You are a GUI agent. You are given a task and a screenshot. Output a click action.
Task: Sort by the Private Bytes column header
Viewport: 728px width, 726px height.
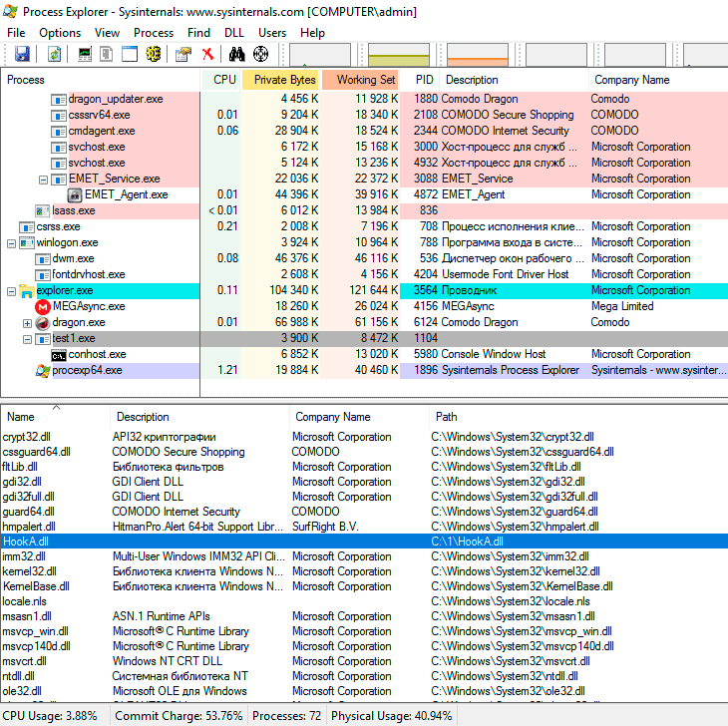(x=280, y=80)
